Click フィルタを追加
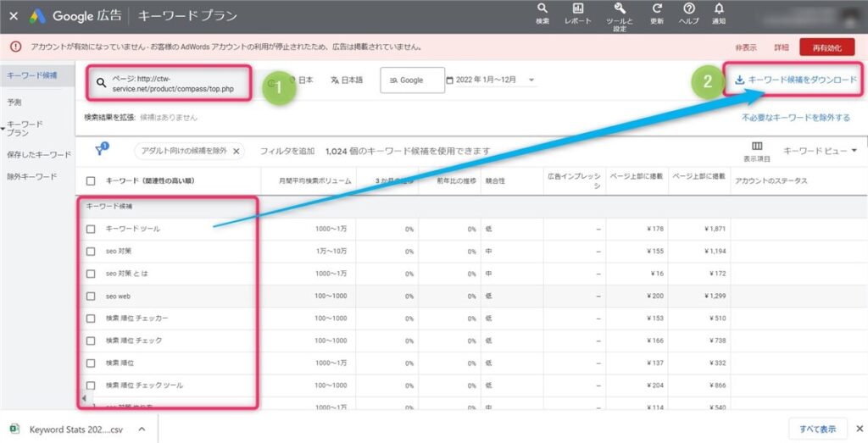The width and height of the screenshot is (868, 443). tap(287, 151)
